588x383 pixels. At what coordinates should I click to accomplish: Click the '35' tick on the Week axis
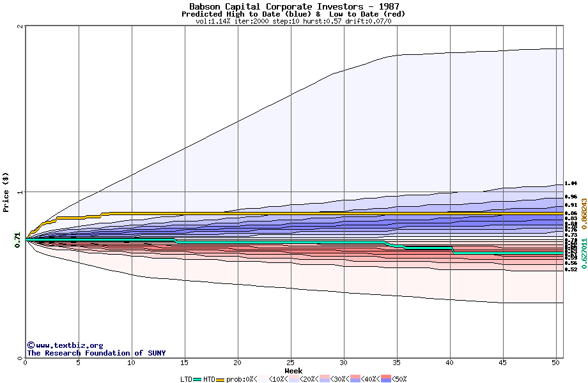(397, 363)
